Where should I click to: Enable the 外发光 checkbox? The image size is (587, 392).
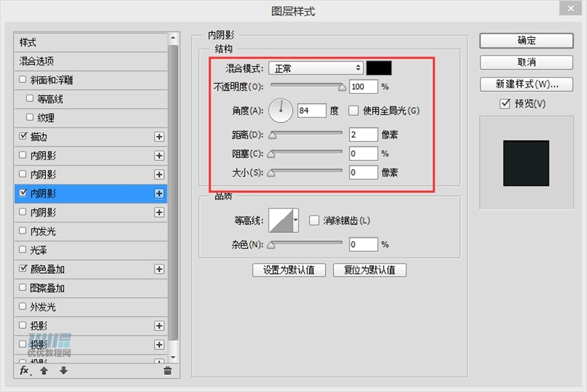pyautogui.click(x=22, y=306)
